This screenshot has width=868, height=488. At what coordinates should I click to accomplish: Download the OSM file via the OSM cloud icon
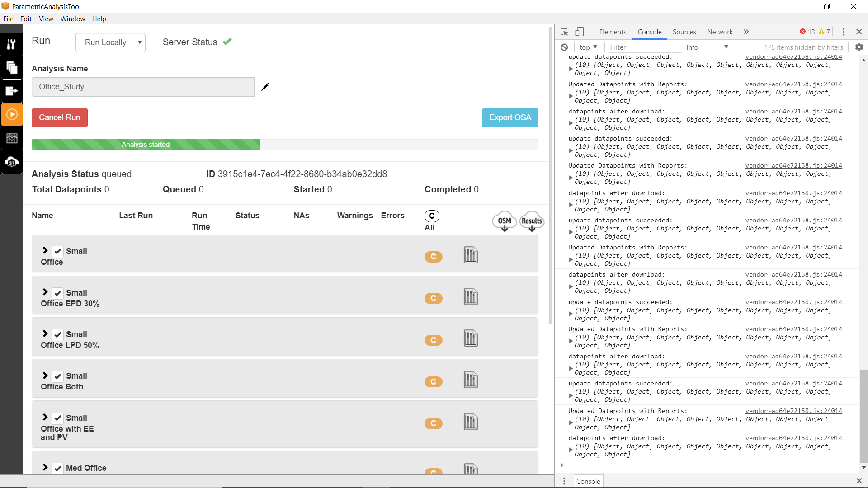click(x=503, y=221)
